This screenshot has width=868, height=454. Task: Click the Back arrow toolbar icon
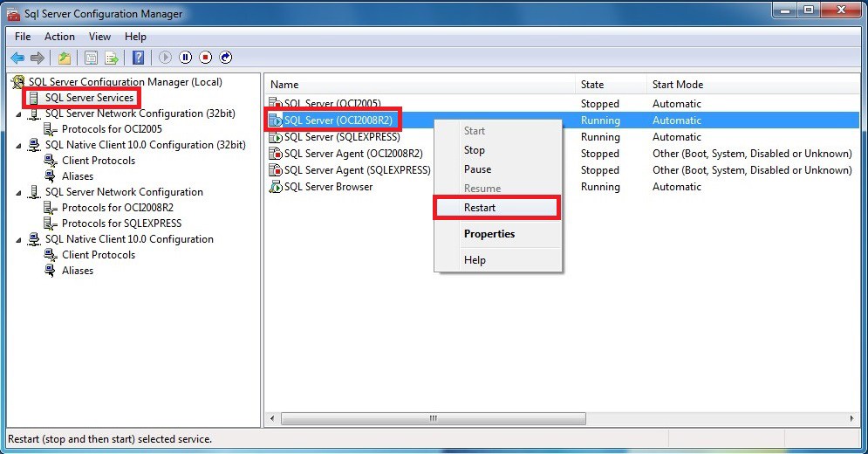(17, 58)
